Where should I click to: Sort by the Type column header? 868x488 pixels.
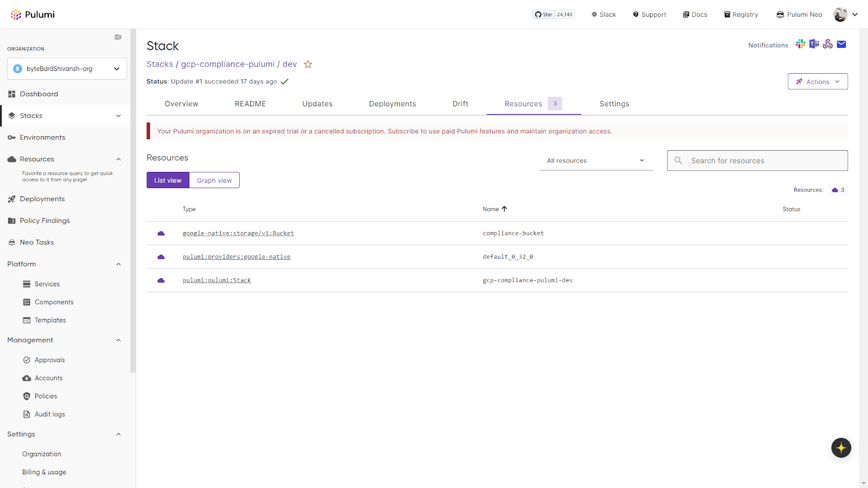[189, 209]
